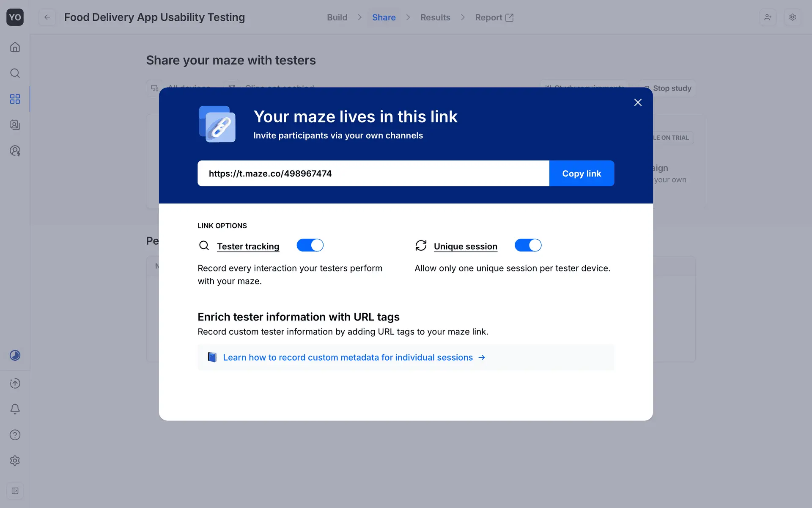Viewport: 812px width, 508px height.
Task: Click the upgrade arrow circle icon
Action: [x=15, y=383]
